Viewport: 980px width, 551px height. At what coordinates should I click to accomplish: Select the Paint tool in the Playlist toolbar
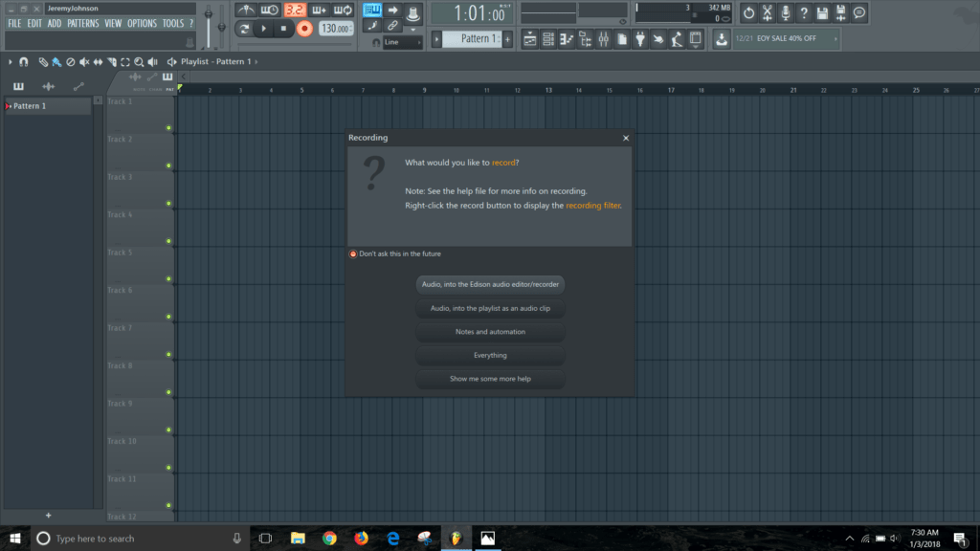point(57,61)
